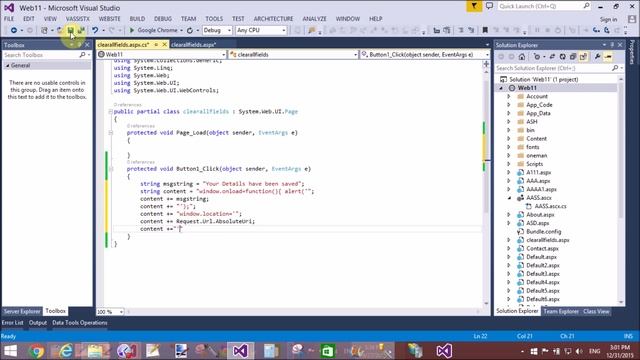
Task: Click the Refresh icon in Solution Explorer toolbar
Action: click(x=562, y=57)
